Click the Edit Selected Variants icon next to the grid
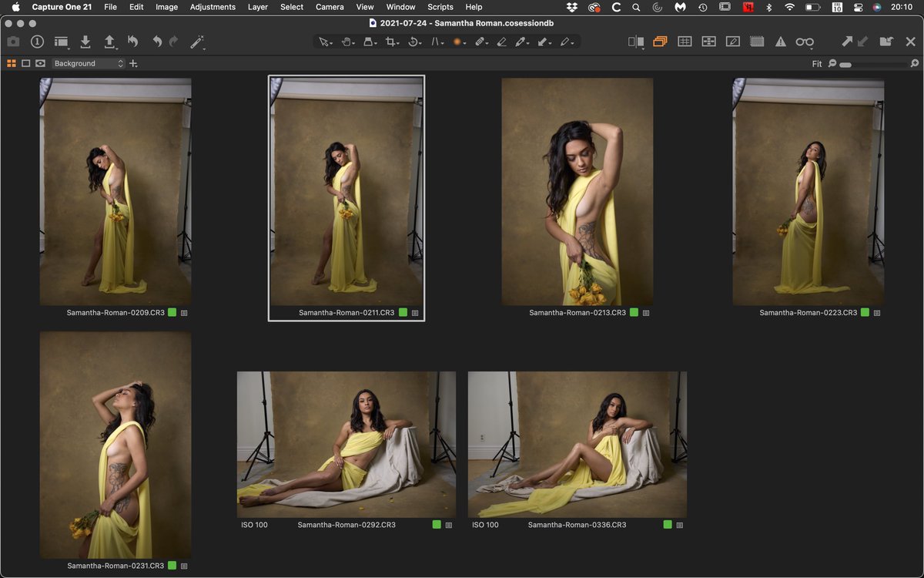The width and height of the screenshot is (924, 578). [x=708, y=42]
